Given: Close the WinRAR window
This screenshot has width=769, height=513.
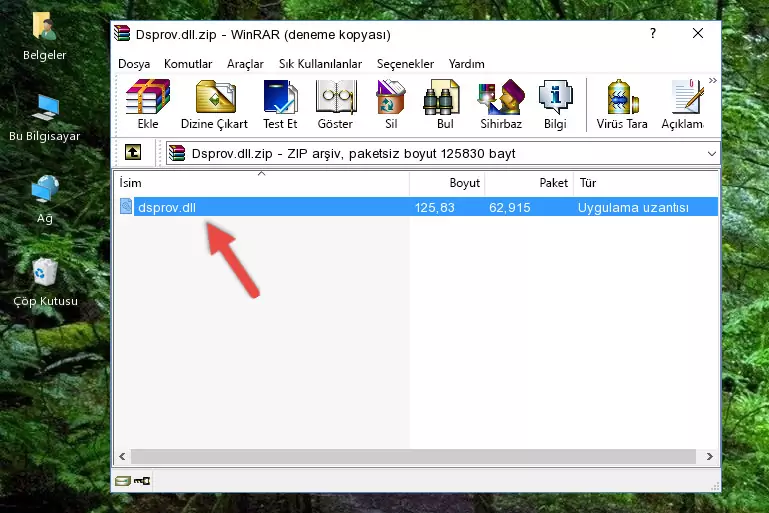Looking at the screenshot, I should (697, 33).
